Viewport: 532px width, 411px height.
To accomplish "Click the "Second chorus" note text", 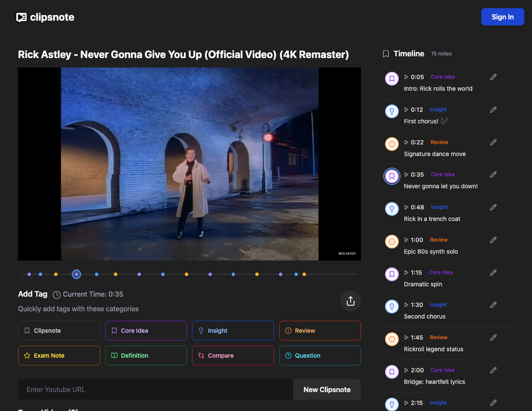I will click(x=425, y=316).
